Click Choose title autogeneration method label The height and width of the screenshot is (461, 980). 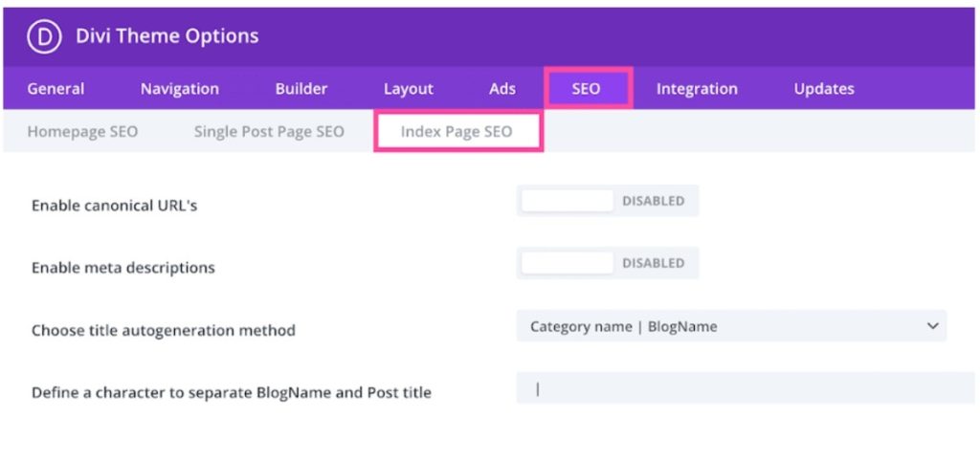click(163, 330)
